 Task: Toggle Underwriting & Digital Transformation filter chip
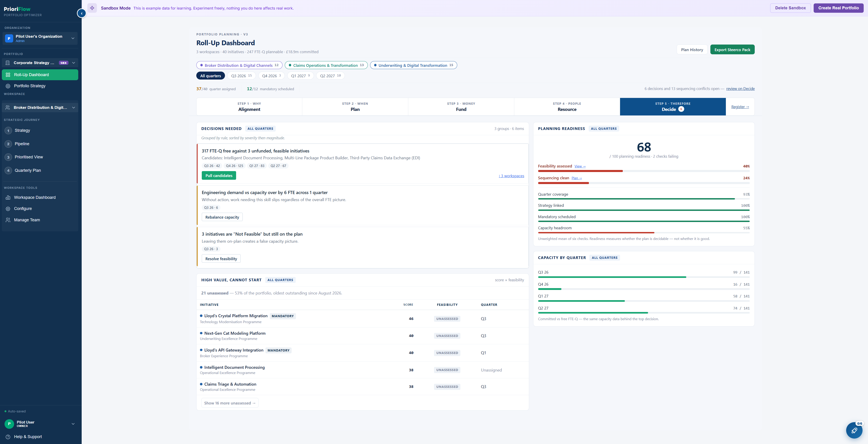414,65
